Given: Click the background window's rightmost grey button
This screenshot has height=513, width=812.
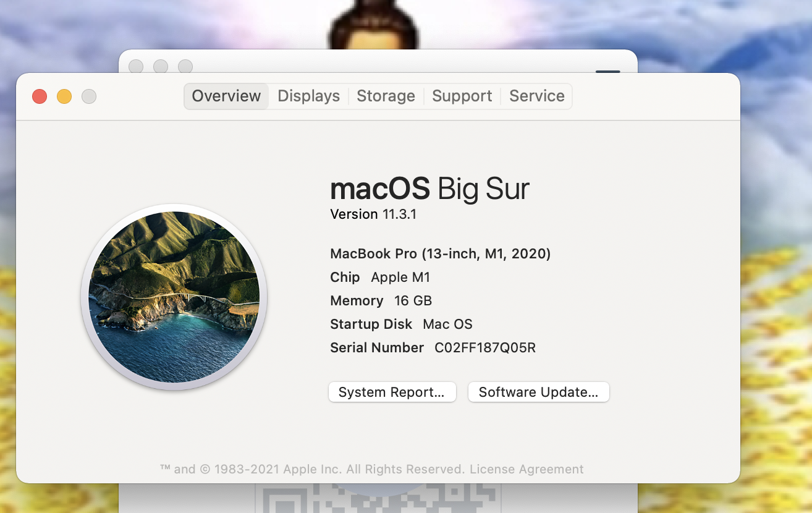Looking at the screenshot, I should coord(185,66).
